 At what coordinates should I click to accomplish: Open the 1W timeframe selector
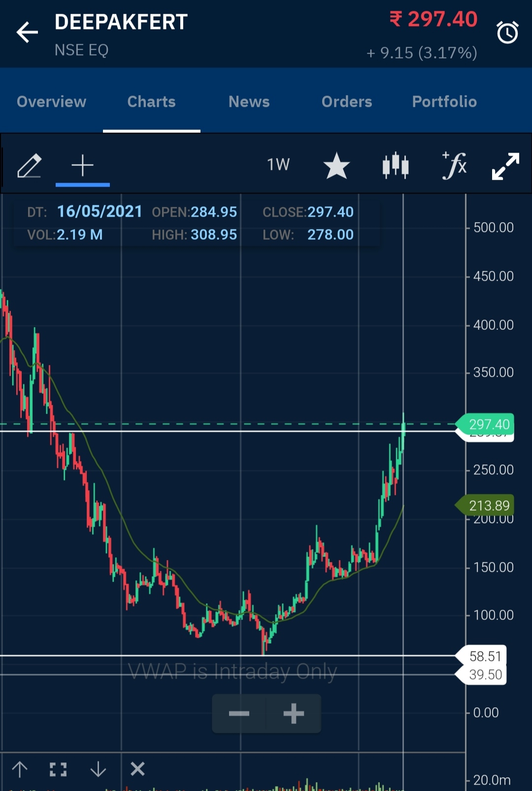pos(278,165)
